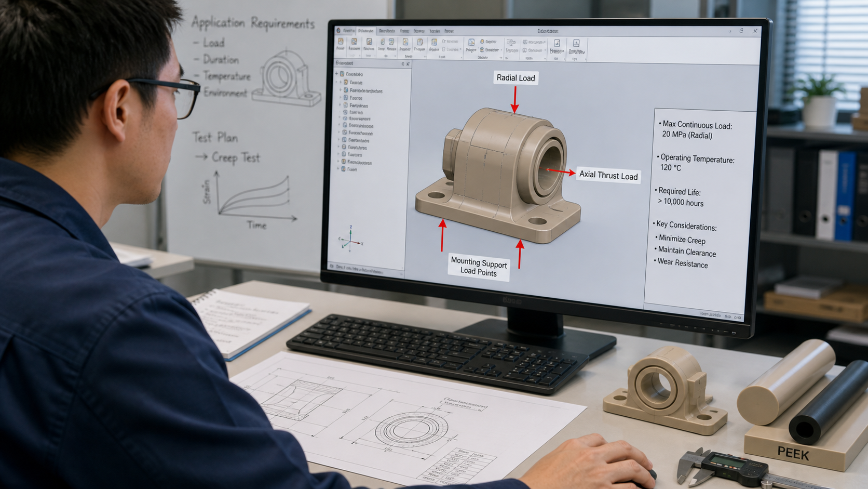
Task: Select the Wear Resistance bullet
Action: coord(681,263)
